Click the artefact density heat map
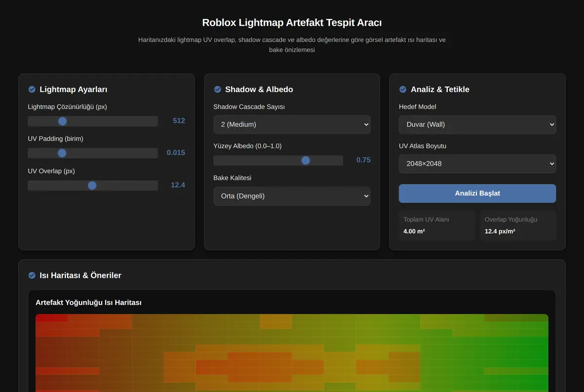The image size is (584, 392). pos(292,353)
